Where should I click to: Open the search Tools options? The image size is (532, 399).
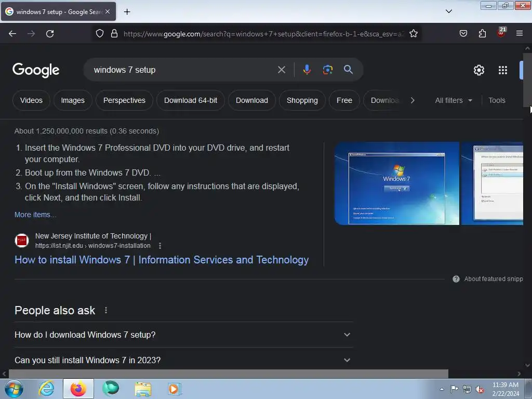point(497,100)
